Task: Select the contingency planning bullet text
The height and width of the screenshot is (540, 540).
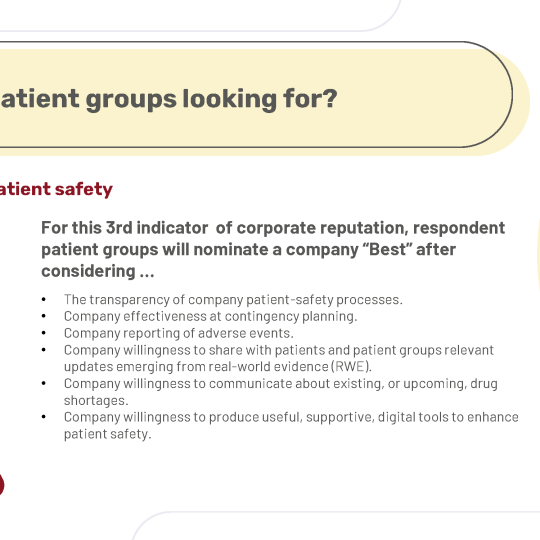Action: (211, 316)
